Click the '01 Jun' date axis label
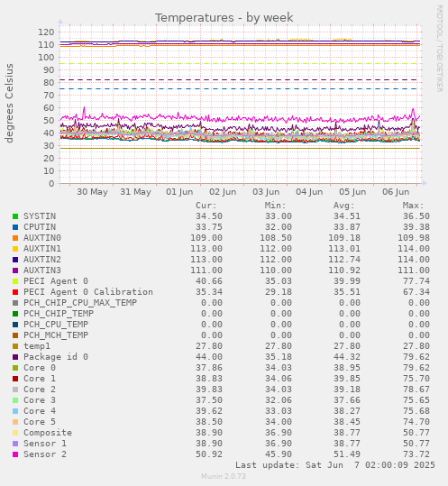The width and height of the screenshot is (448, 486). [x=179, y=192]
